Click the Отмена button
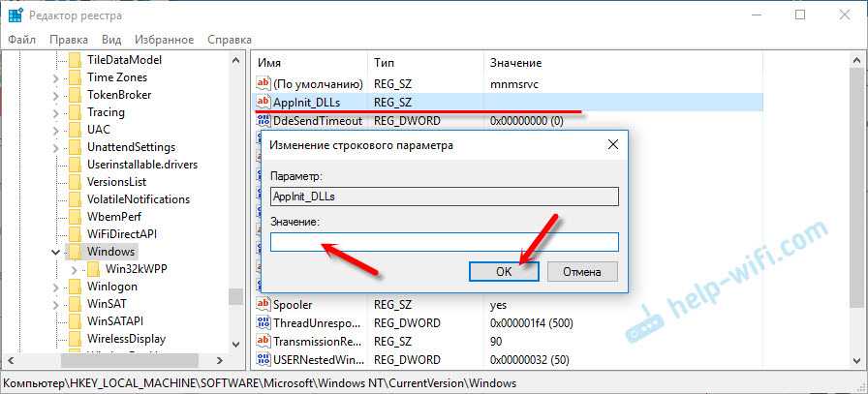This screenshot has width=868, height=394. tap(582, 272)
